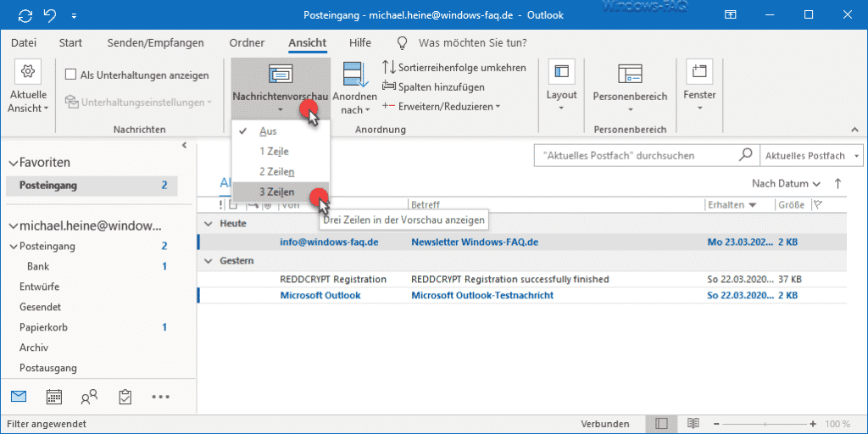Open the 'Aktuelles Postfach' scope dropdown
Viewport: 868px width, 434px height.
(x=811, y=156)
